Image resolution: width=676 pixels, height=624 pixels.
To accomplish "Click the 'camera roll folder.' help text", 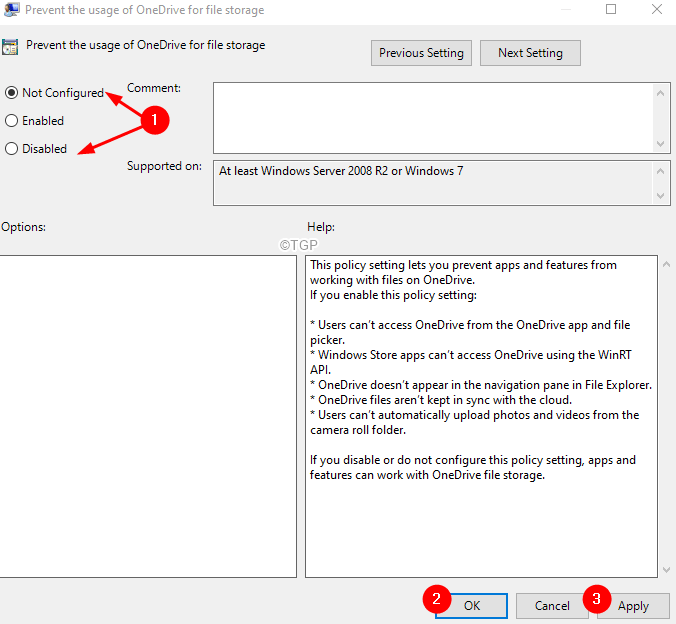I will point(358,430).
